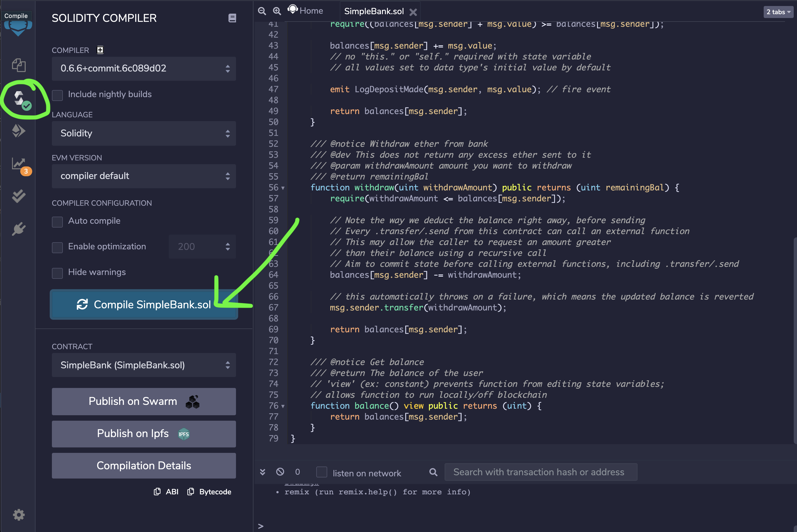Open the Solidity Unit Testing panel
The width and height of the screenshot is (797, 532).
(19, 196)
